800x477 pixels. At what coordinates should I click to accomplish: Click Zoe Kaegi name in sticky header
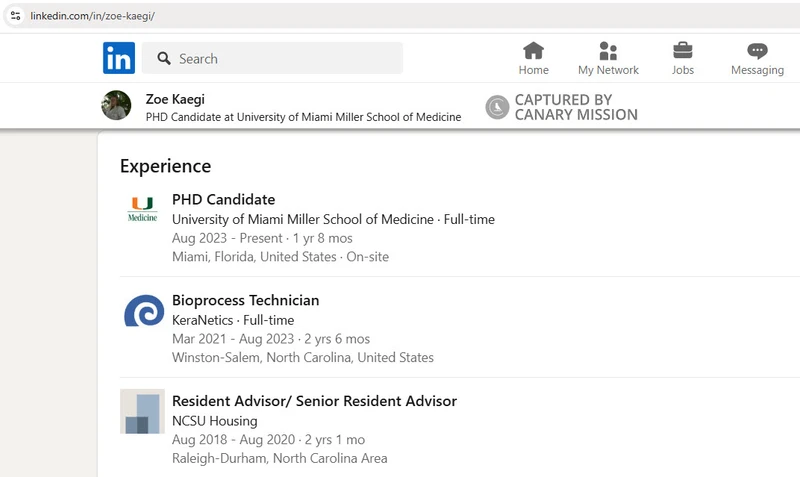tap(175, 99)
